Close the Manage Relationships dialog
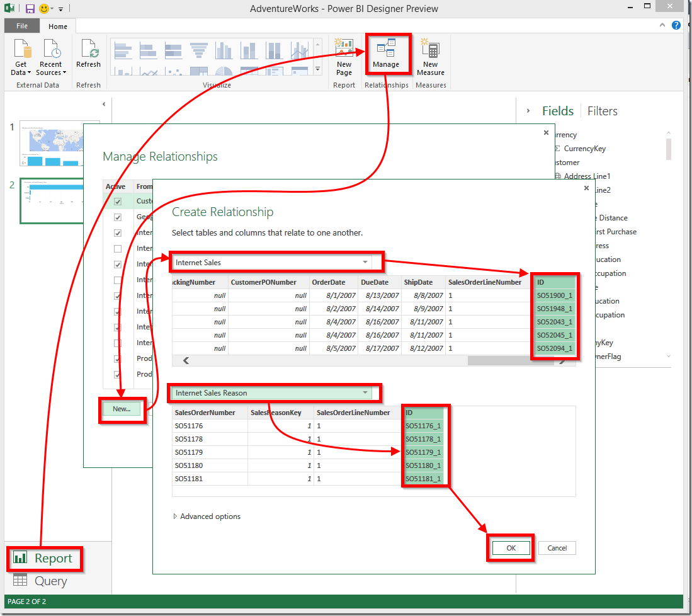Screen dimensions: 692x616 click(546, 132)
